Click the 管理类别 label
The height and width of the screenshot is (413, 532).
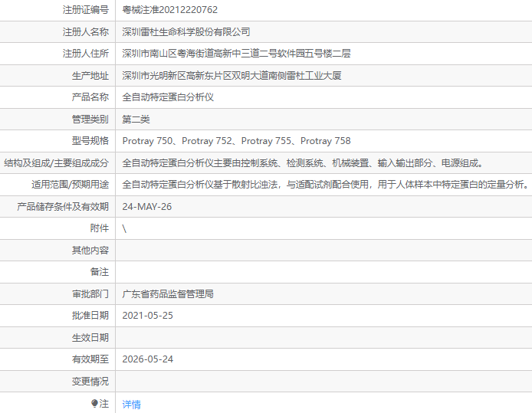click(x=90, y=120)
